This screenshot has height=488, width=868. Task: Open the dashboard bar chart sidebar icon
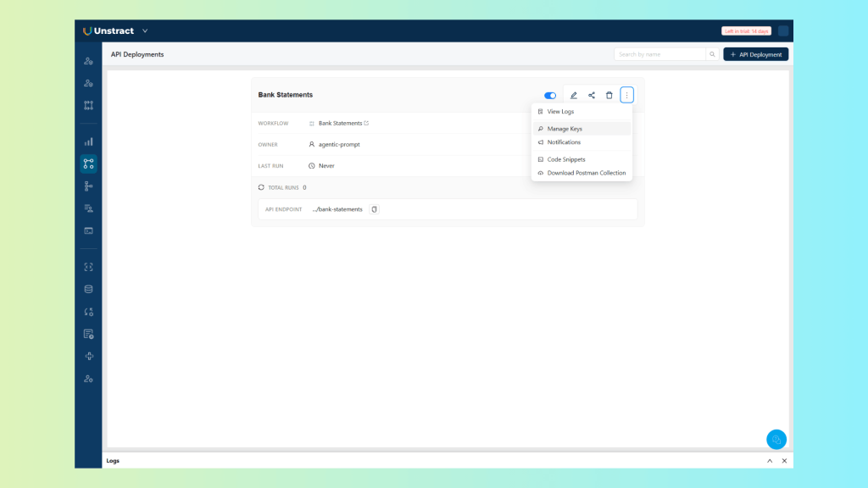pyautogui.click(x=88, y=141)
